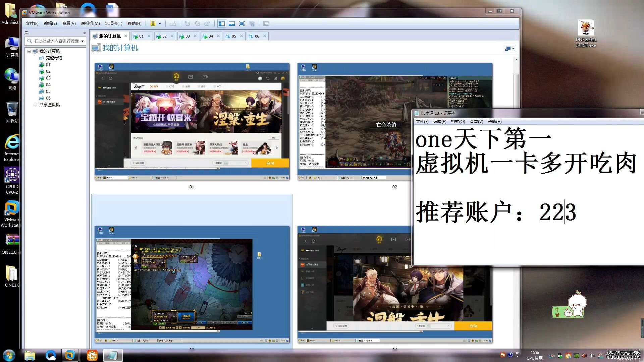This screenshot has height=362, width=644.
Task: Open the 查看(V) menu in VMware
Action: pos(69,23)
